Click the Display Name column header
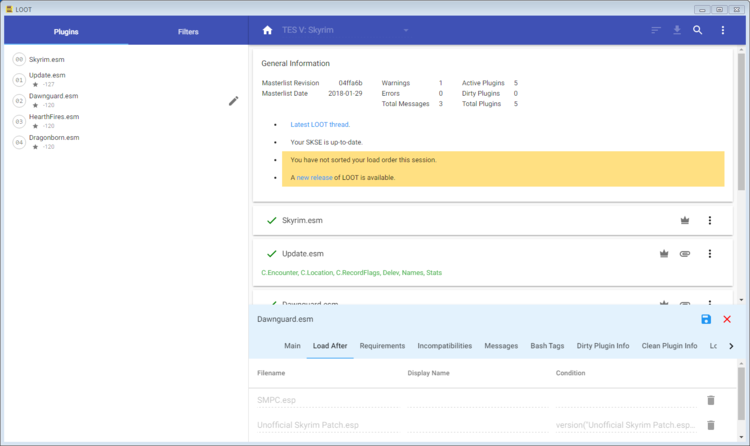 428,373
